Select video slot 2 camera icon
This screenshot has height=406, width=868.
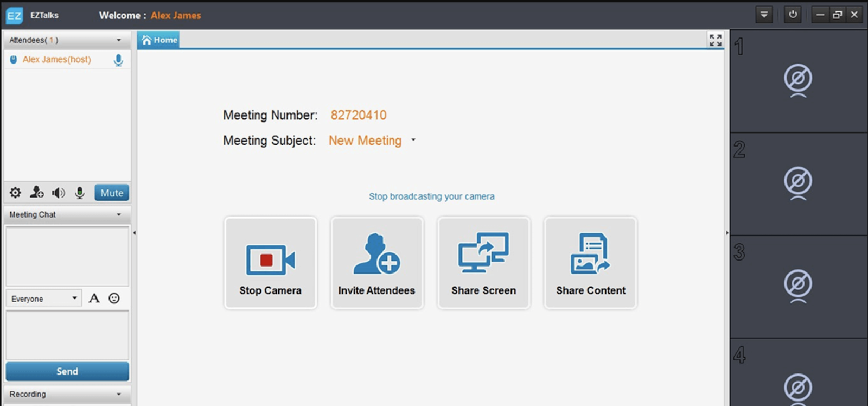pos(798,183)
